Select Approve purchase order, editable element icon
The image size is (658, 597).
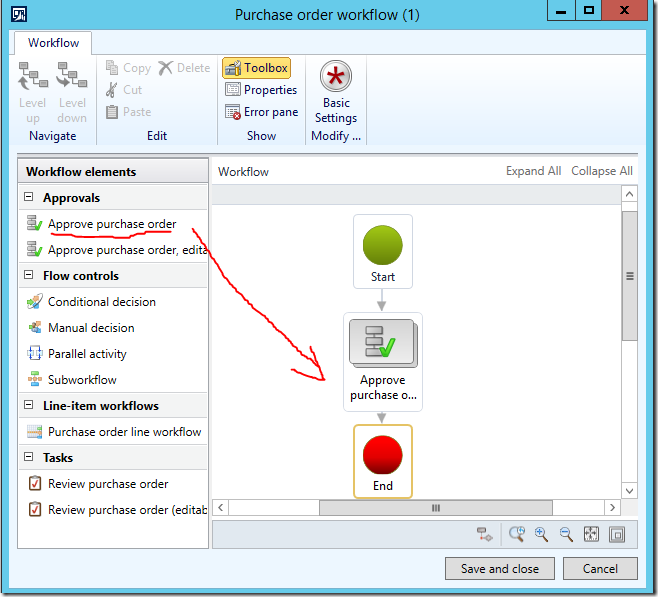pos(34,249)
